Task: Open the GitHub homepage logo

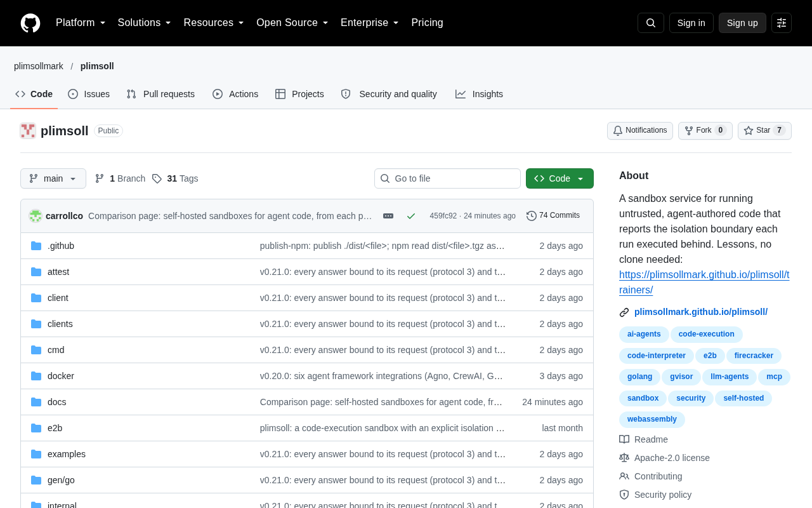Action: pos(30,23)
